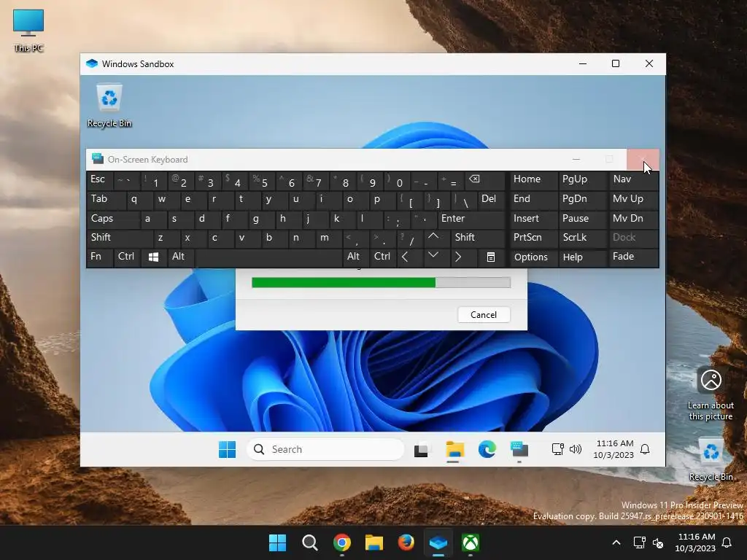Launch Xbox app from host taskbar
The height and width of the screenshot is (560, 747).
pos(471,542)
